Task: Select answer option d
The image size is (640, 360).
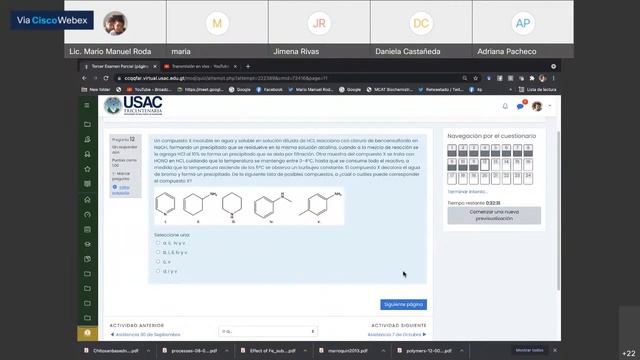Action: [158, 271]
